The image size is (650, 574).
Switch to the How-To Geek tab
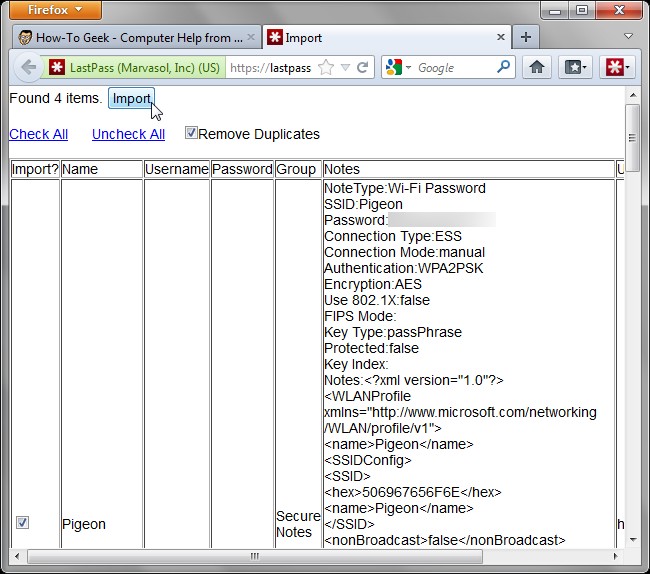point(136,37)
